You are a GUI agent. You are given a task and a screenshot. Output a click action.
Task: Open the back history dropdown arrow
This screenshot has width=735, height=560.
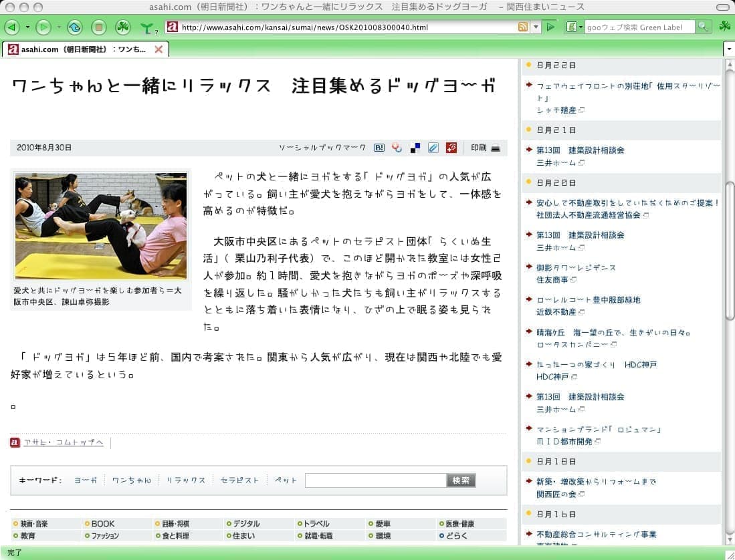pyautogui.click(x=27, y=27)
